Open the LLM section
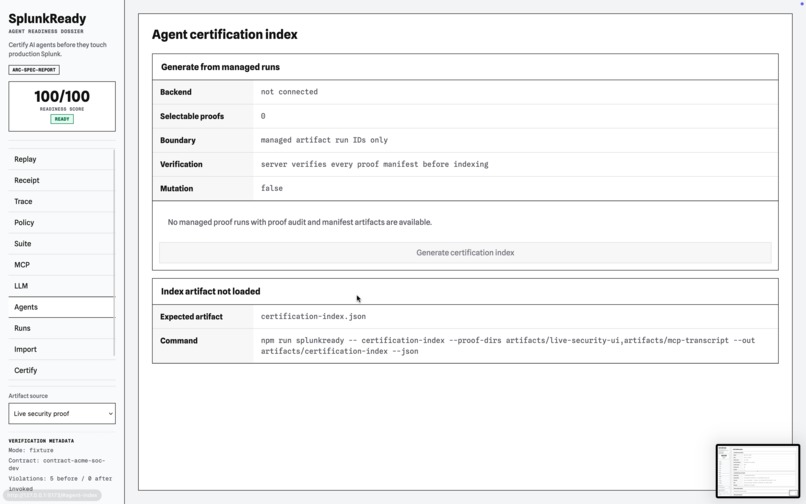The image size is (806, 504). 61,286
